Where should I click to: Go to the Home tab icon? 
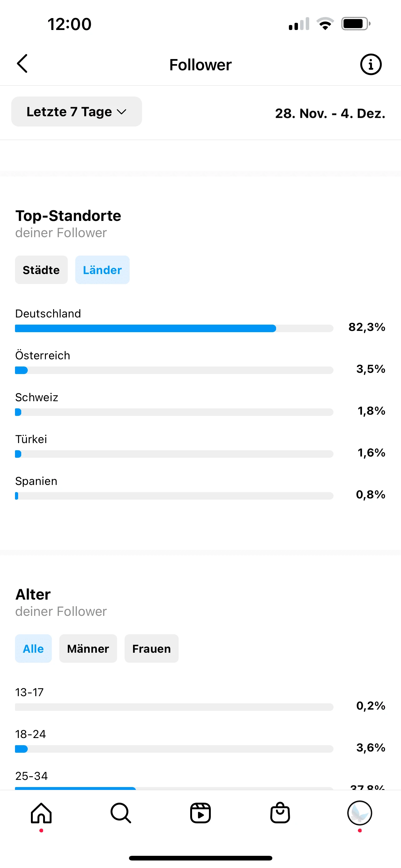(41, 813)
